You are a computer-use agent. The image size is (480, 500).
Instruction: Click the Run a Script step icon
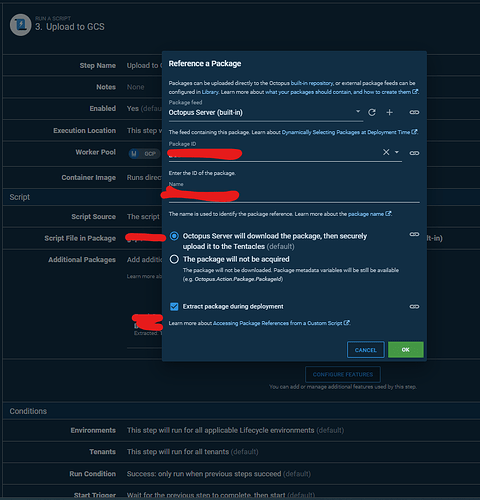click(21, 25)
